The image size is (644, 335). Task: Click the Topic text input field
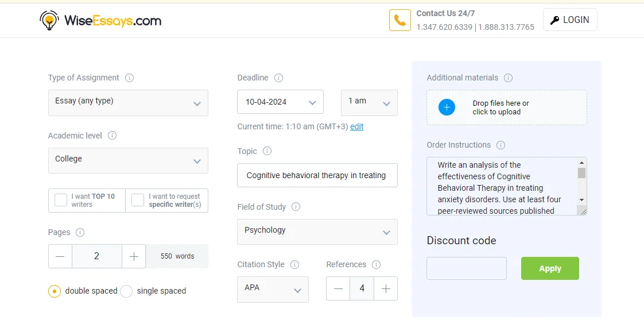click(317, 175)
